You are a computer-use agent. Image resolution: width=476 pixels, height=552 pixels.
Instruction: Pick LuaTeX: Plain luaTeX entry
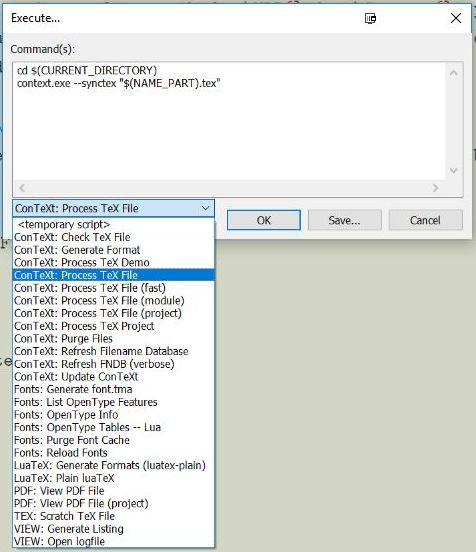click(113, 478)
